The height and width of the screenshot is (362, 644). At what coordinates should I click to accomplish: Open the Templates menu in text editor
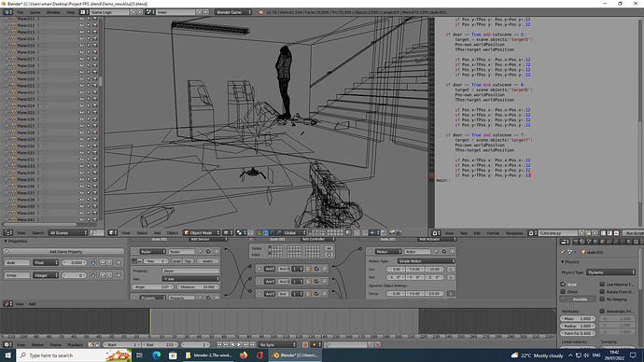click(x=514, y=233)
